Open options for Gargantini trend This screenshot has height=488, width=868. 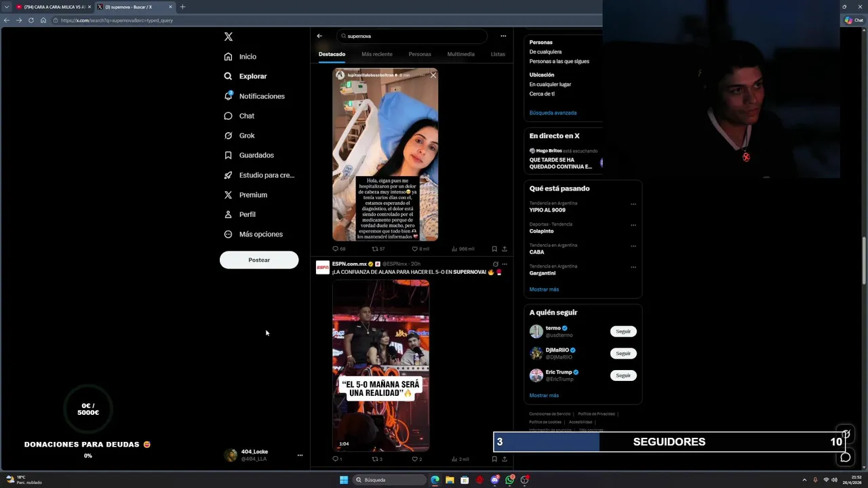[x=633, y=267]
